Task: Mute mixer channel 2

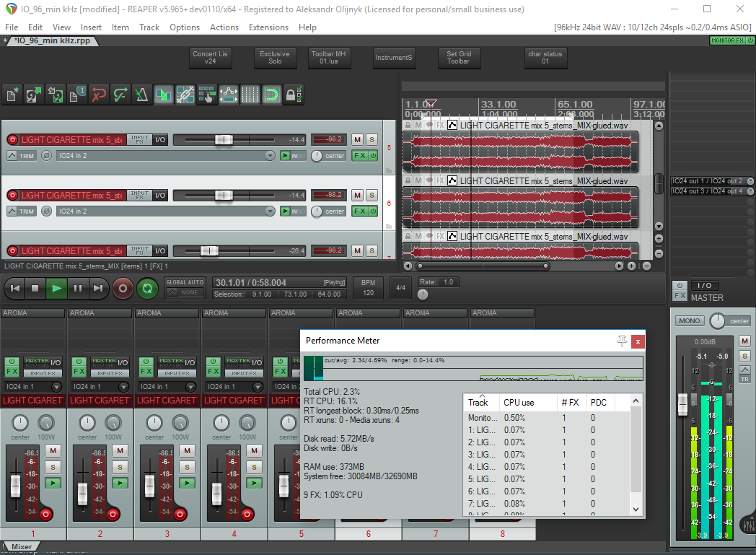Action: coord(120,450)
